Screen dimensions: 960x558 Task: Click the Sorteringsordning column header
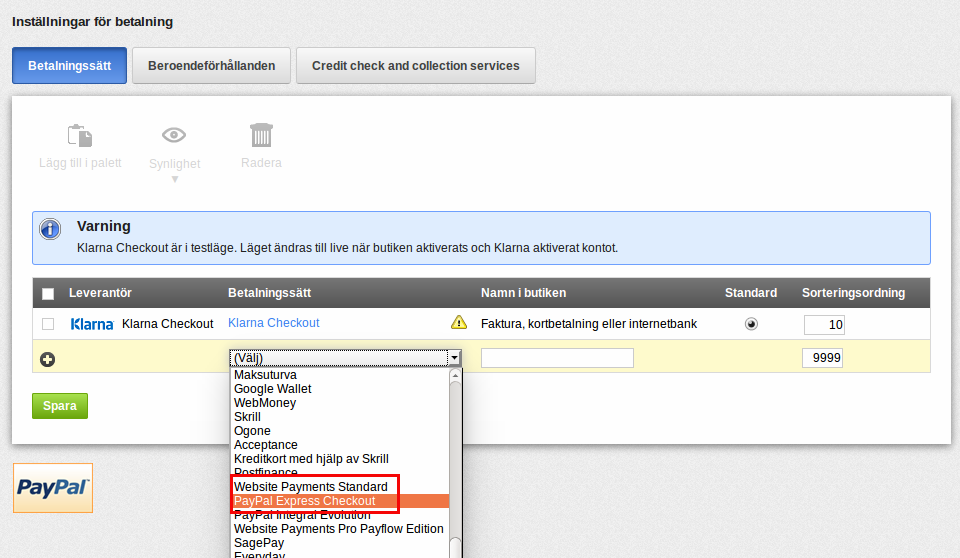click(853, 293)
